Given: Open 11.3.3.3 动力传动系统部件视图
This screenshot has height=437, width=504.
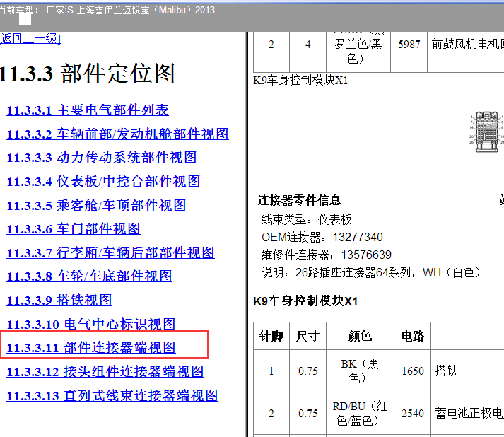Looking at the screenshot, I should pos(102,158).
